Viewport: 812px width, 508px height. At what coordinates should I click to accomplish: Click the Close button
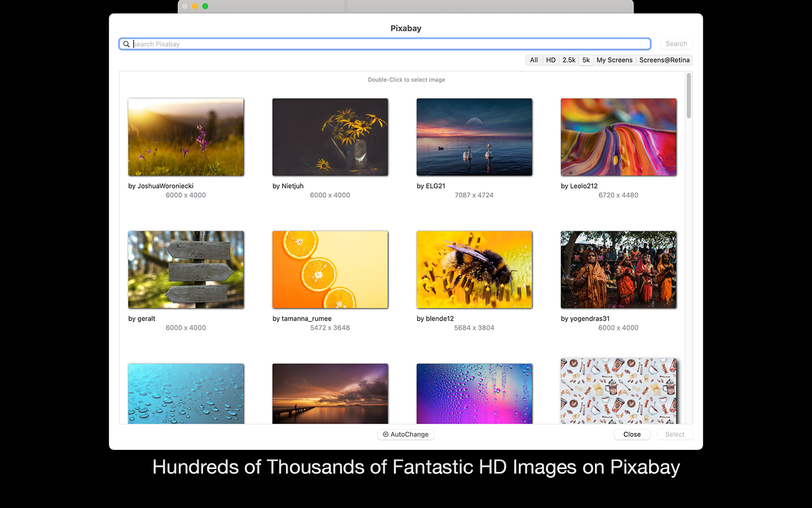pyautogui.click(x=632, y=435)
